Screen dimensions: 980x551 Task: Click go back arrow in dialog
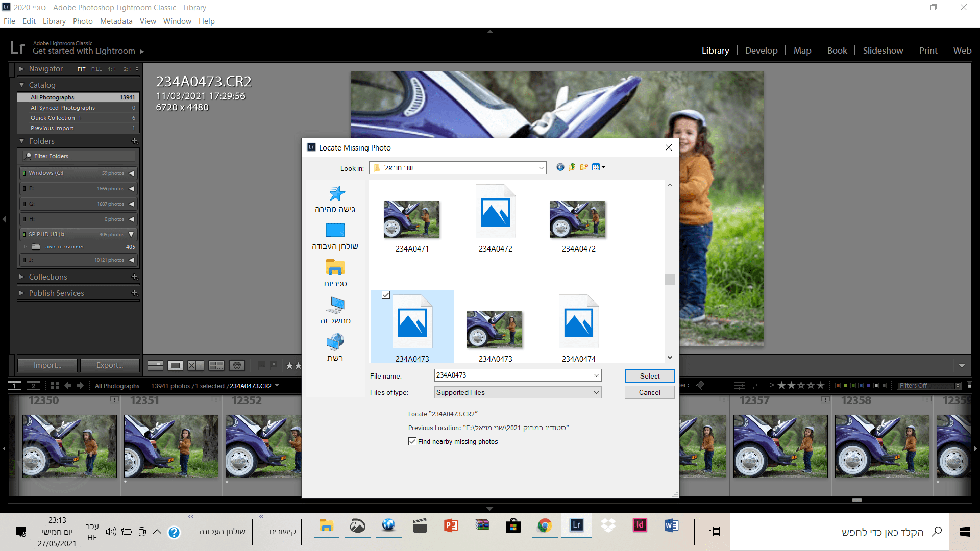560,167
